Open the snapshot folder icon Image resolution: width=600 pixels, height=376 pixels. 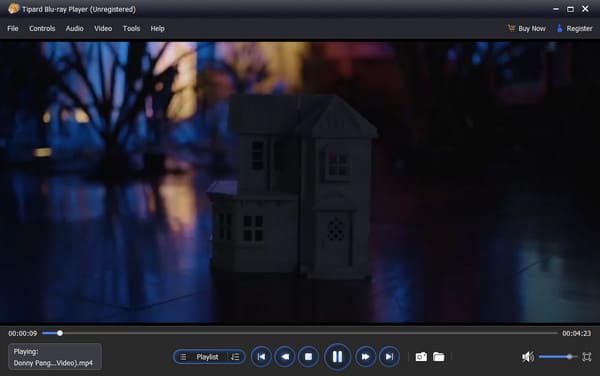[x=439, y=357]
